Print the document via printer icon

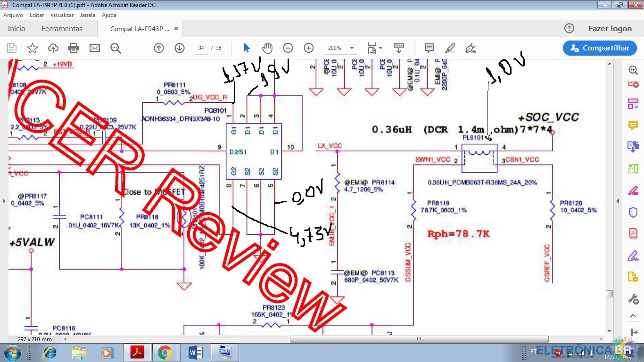coord(74,48)
